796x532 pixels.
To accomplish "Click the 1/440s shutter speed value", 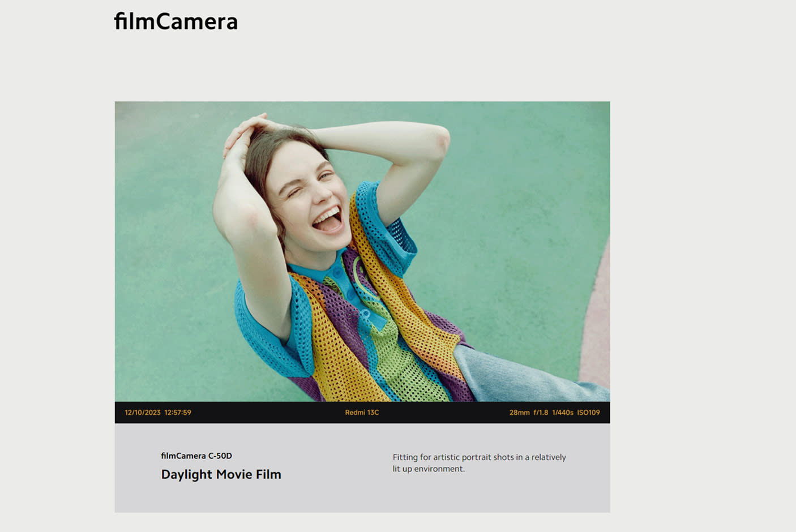I will point(563,413).
